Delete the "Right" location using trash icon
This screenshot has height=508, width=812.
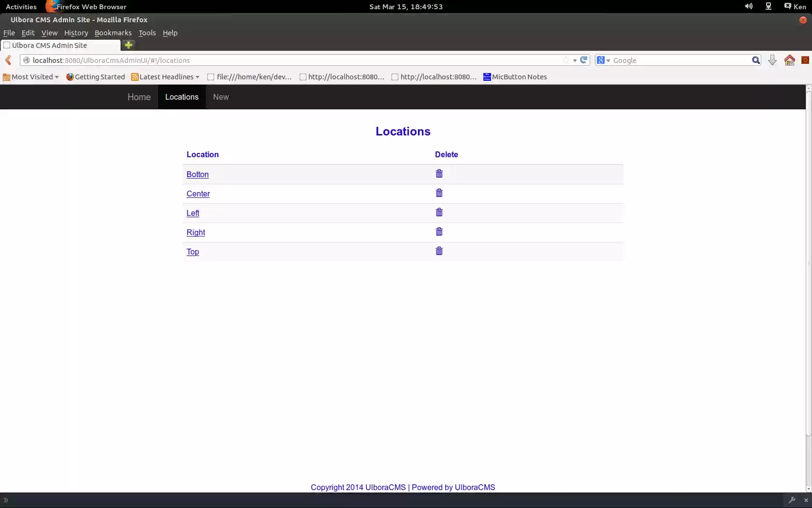pos(439,231)
